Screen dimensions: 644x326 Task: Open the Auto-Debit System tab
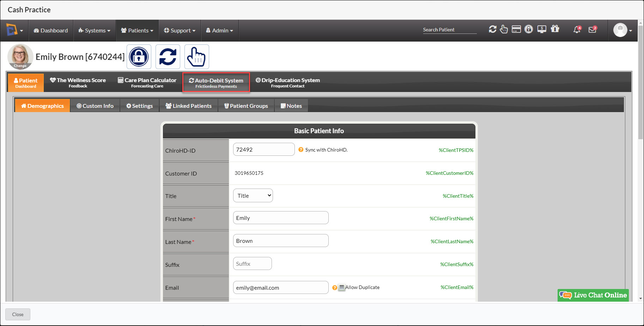tap(216, 83)
